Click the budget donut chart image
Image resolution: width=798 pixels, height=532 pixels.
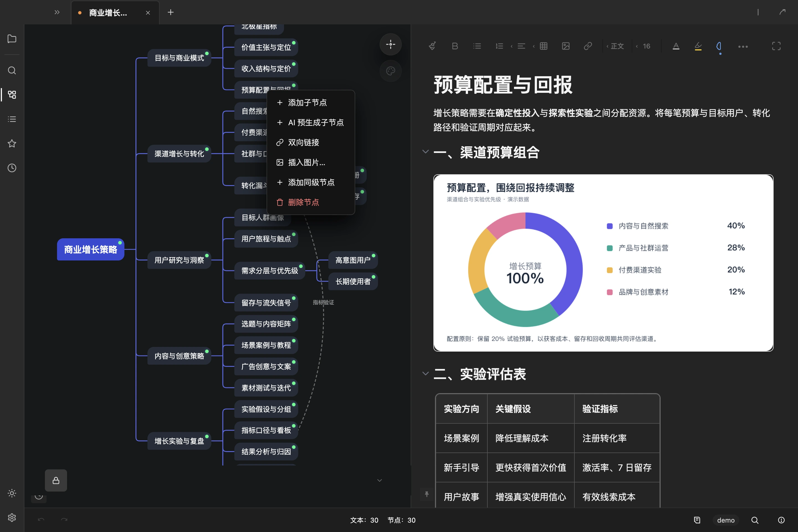(603, 263)
